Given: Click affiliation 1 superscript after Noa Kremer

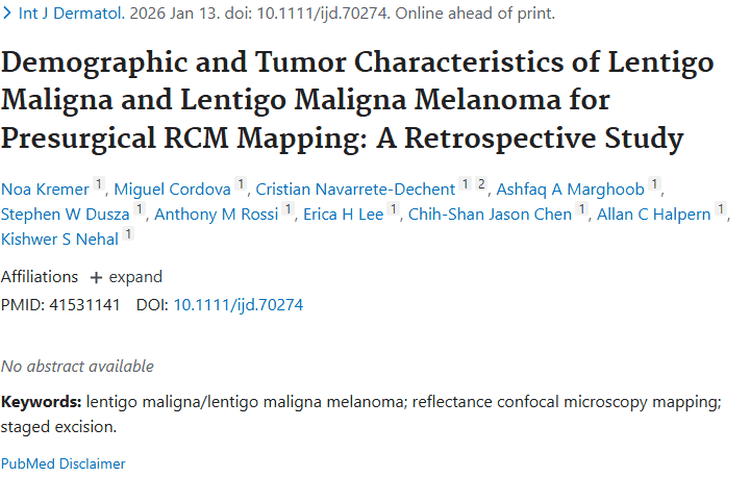Looking at the screenshot, I should (99, 185).
